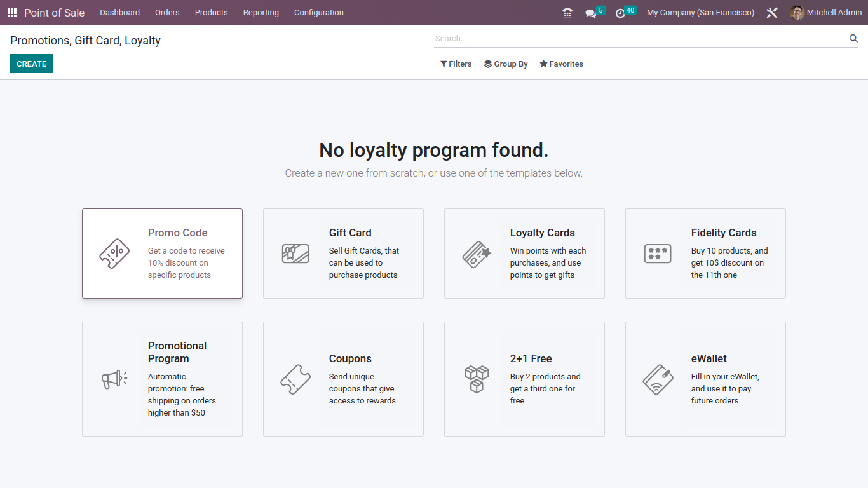Expand the Filters dropdown

(x=456, y=64)
